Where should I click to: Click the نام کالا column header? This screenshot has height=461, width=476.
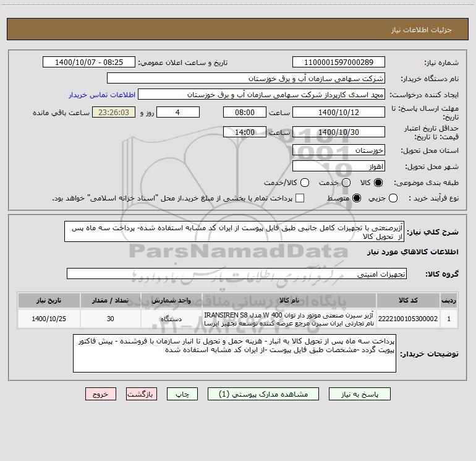click(x=289, y=300)
